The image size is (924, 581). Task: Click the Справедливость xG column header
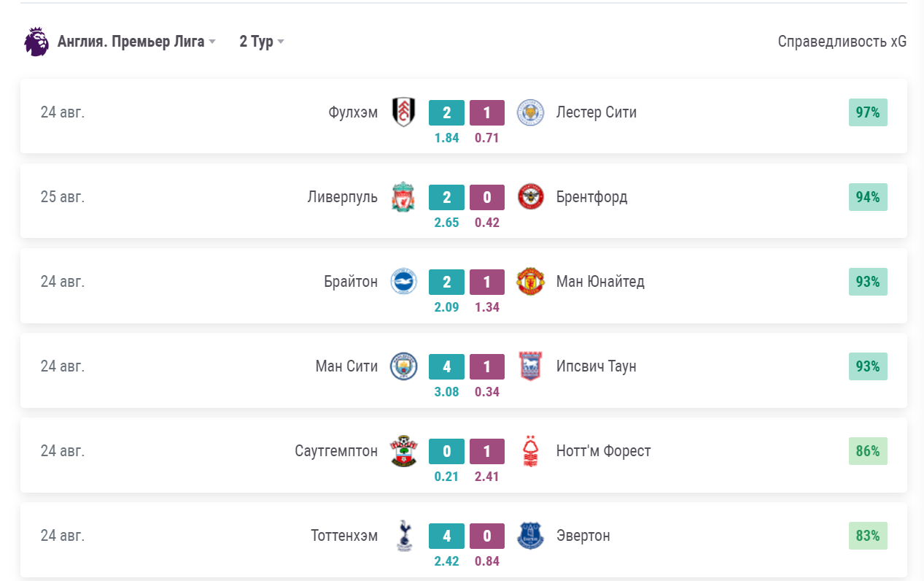coord(842,42)
